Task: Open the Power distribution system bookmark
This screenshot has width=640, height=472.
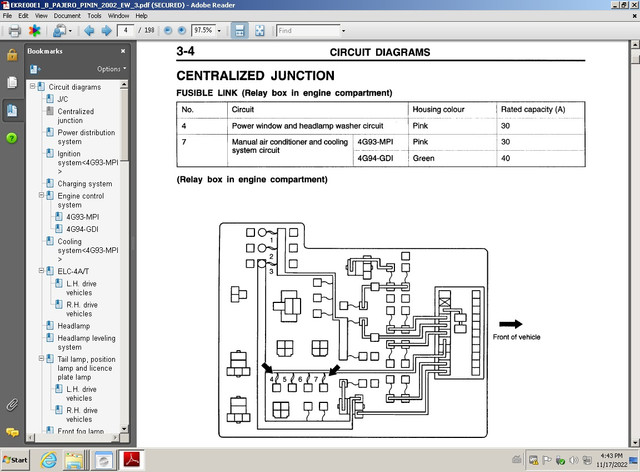Action: [x=86, y=137]
